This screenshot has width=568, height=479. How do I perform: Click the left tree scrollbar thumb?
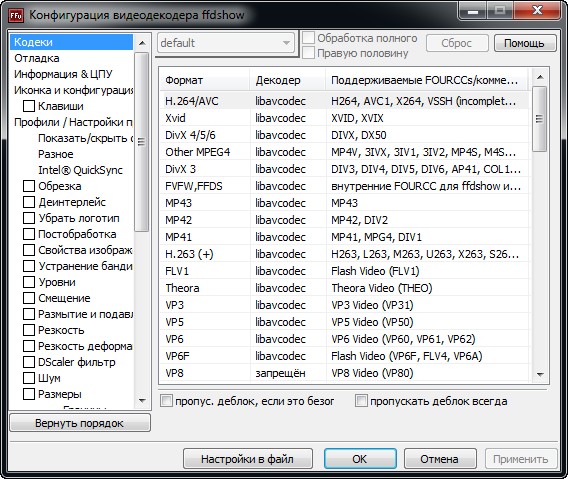141,142
